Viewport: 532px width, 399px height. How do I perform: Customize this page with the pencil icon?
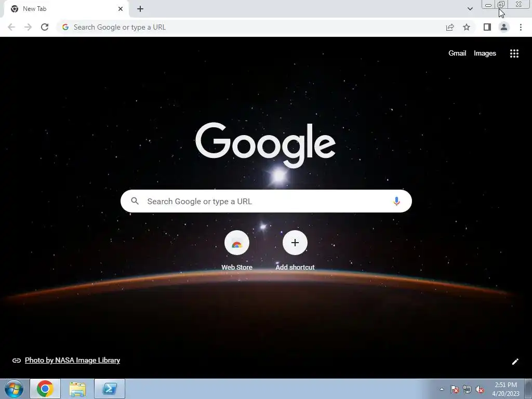click(x=515, y=362)
